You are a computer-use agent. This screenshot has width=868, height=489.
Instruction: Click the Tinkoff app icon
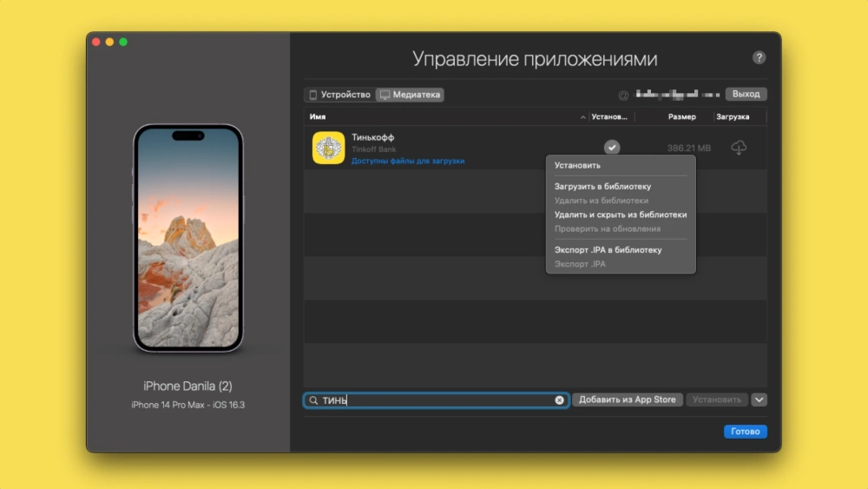328,148
